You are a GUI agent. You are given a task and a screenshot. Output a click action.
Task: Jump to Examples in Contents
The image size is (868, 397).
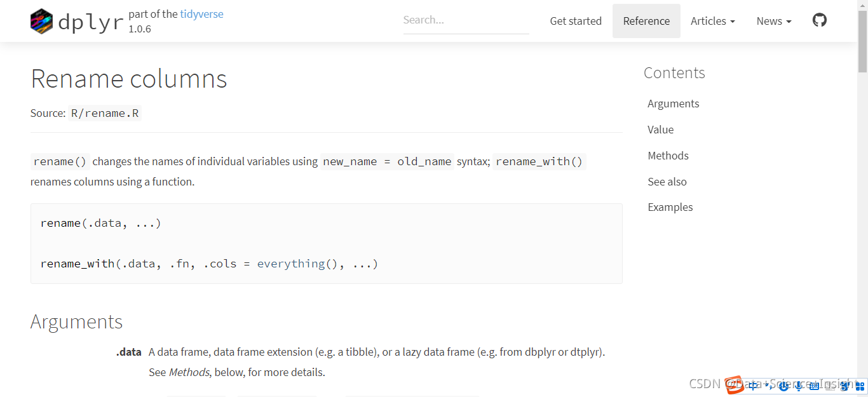(x=670, y=207)
